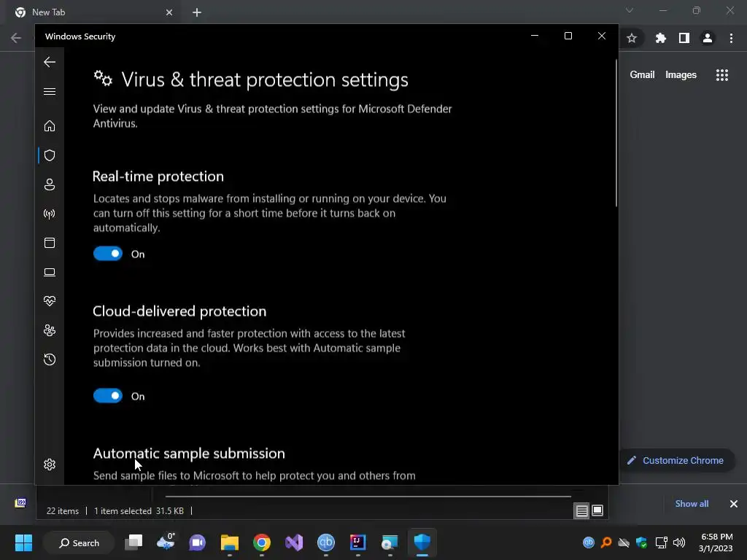Add a new Chrome tab
The height and width of the screenshot is (560, 747).
click(197, 12)
